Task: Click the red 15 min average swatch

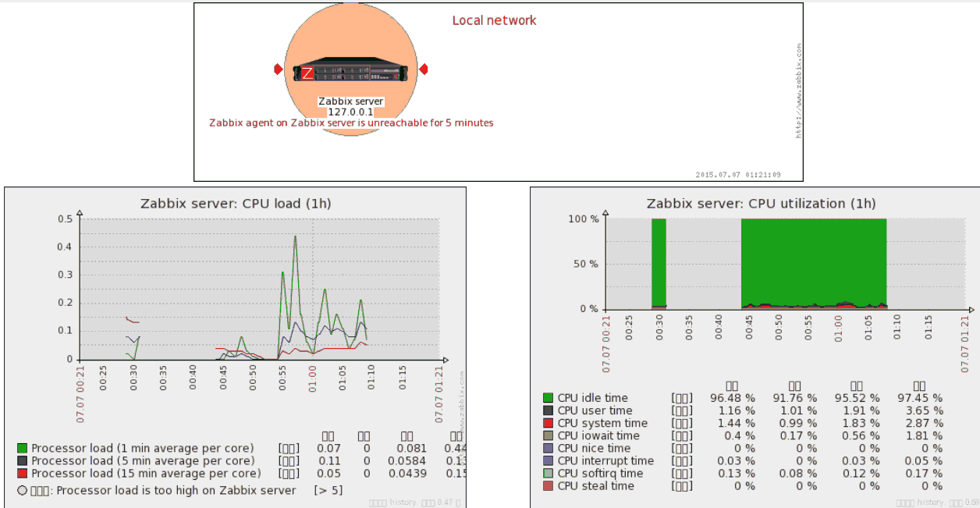Action: pyautogui.click(x=22, y=474)
